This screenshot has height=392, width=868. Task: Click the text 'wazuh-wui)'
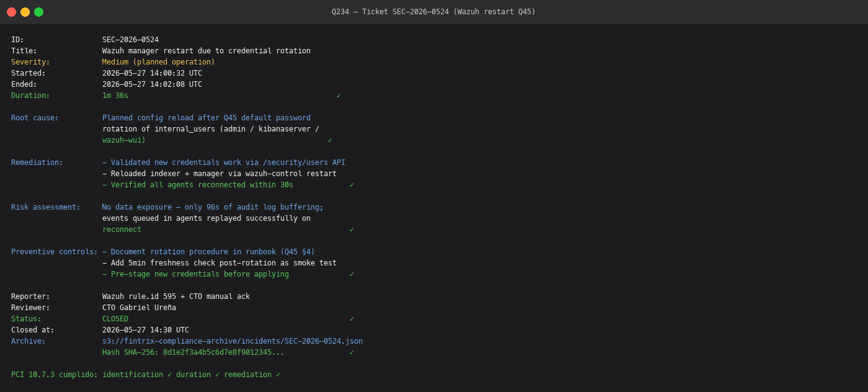tap(124, 140)
